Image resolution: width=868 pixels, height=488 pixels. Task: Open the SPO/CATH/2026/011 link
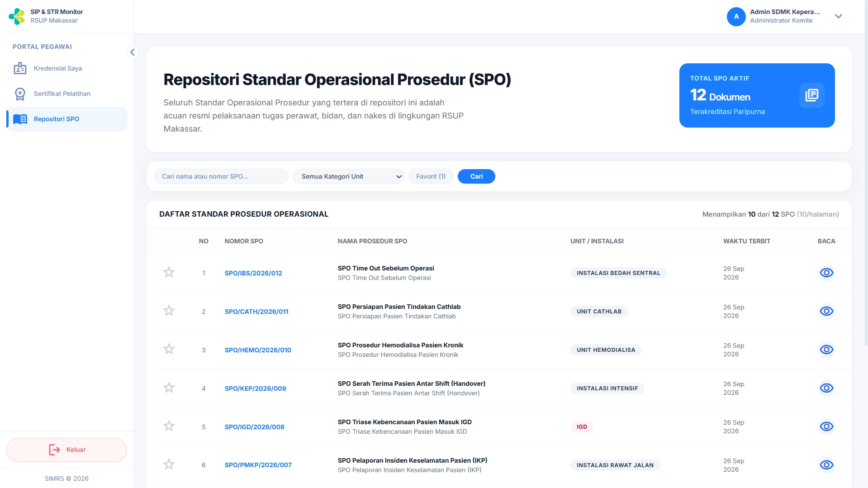[256, 312]
